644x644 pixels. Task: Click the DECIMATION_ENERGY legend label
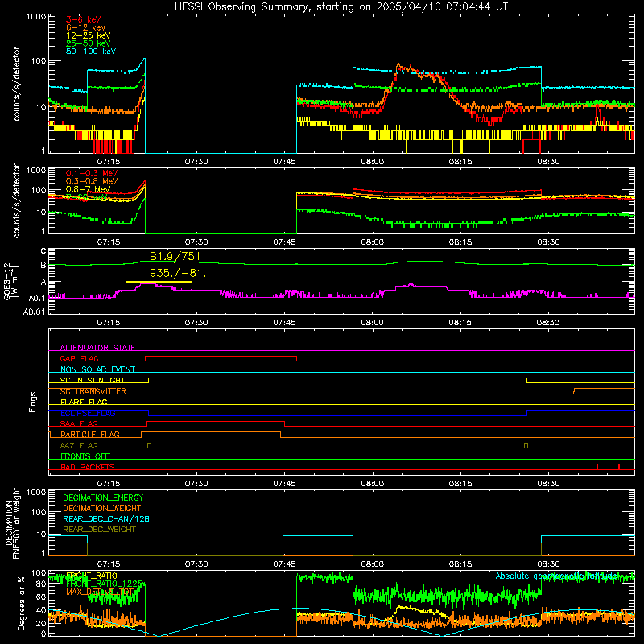pyautogui.click(x=103, y=497)
